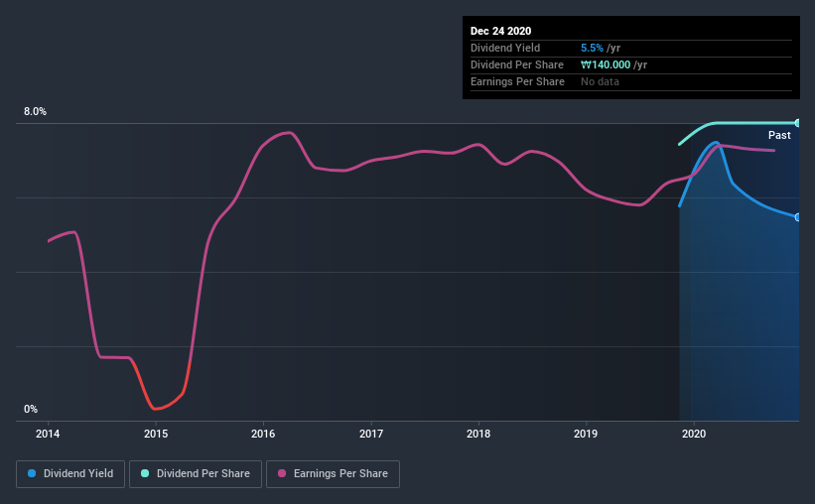This screenshot has width=815, height=504.
Task: Click the 0% y-axis label
Action: coord(31,409)
